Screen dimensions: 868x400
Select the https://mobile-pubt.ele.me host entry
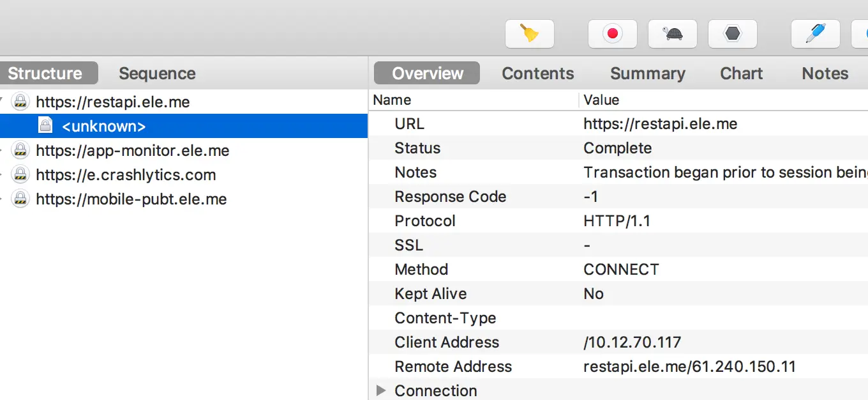click(x=131, y=199)
